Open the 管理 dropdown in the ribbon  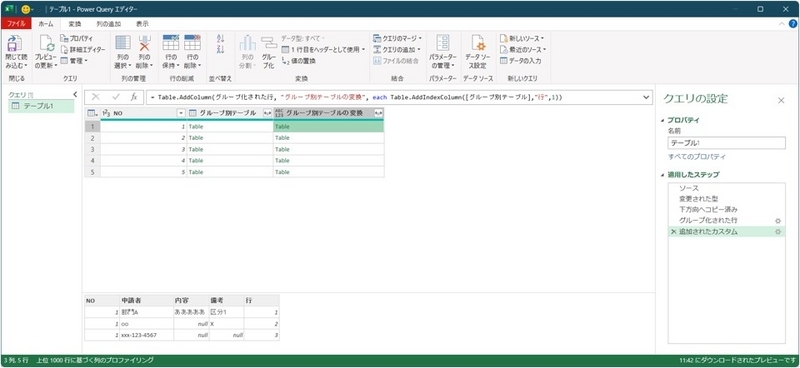(74, 61)
